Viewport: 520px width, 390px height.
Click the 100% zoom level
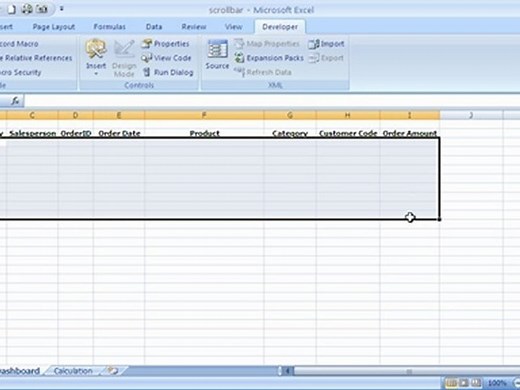tap(497, 383)
